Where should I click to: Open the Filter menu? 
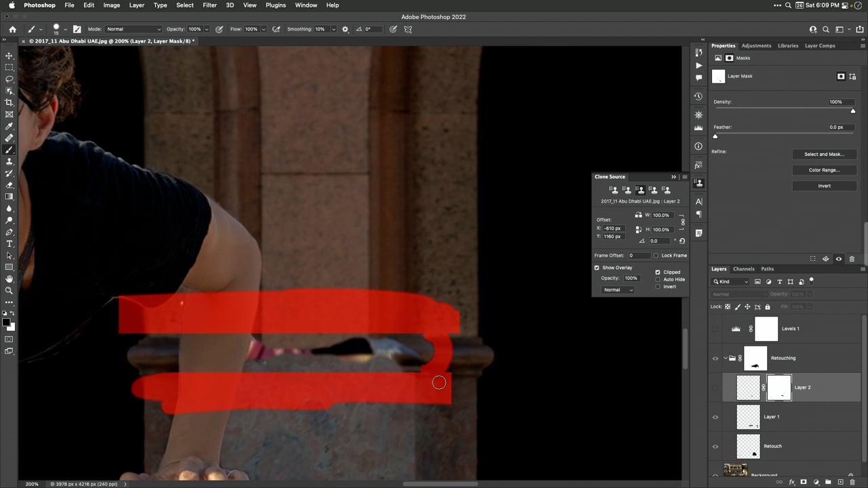210,5
